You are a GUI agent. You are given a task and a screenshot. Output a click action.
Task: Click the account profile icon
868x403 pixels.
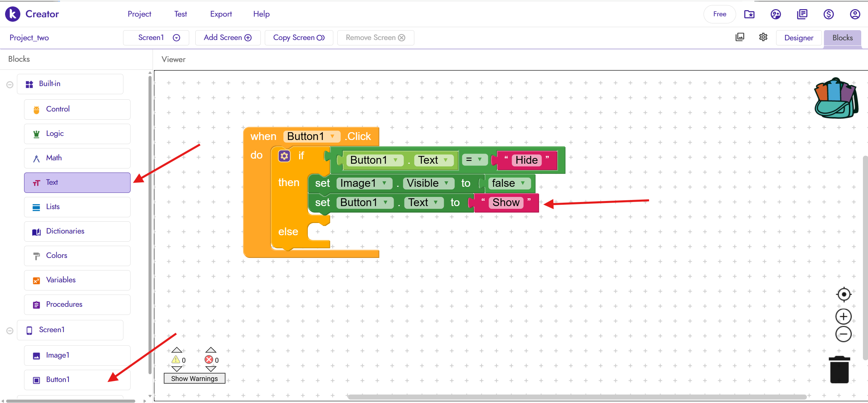coord(855,14)
